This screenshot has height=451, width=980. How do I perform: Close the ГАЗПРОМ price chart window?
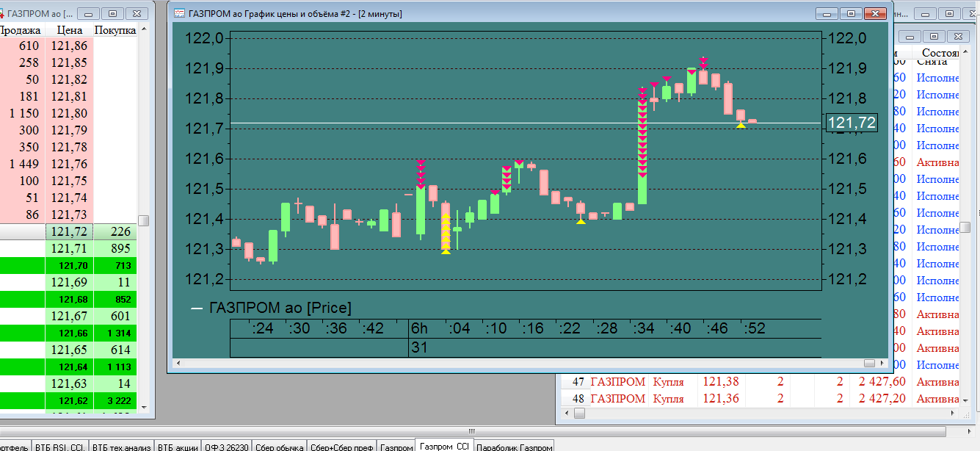tap(875, 13)
